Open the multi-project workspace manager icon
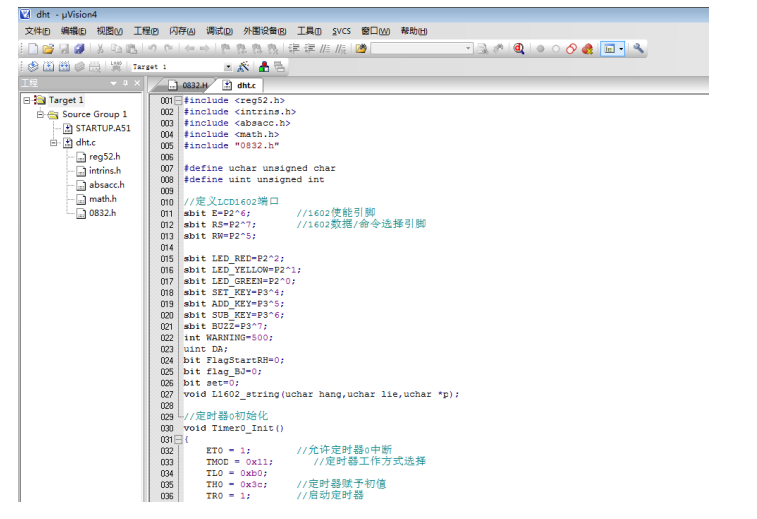 pos(280,67)
